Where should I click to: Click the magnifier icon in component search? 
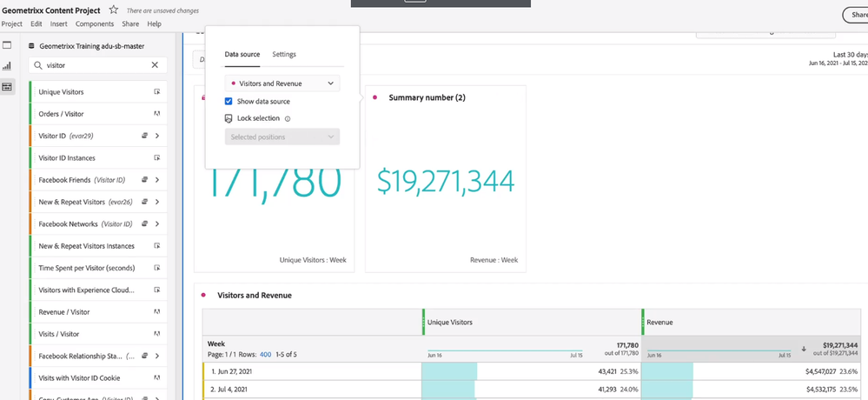(x=37, y=65)
